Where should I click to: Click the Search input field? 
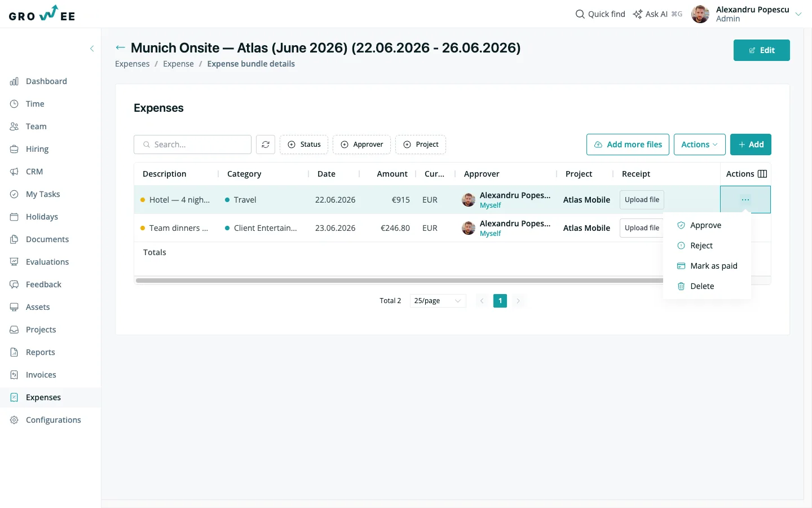(x=192, y=144)
